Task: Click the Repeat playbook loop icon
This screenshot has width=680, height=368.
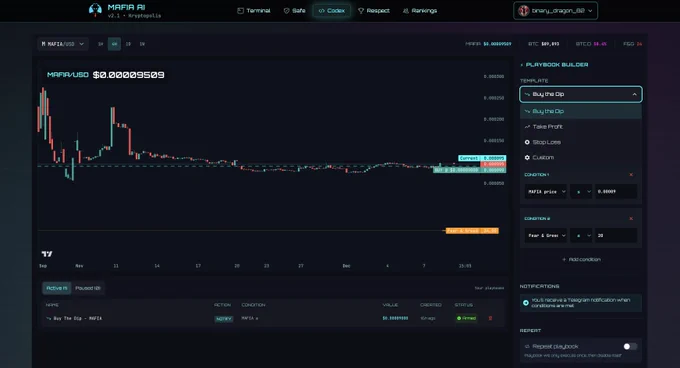Action: pyautogui.click(x=527, y=346)
